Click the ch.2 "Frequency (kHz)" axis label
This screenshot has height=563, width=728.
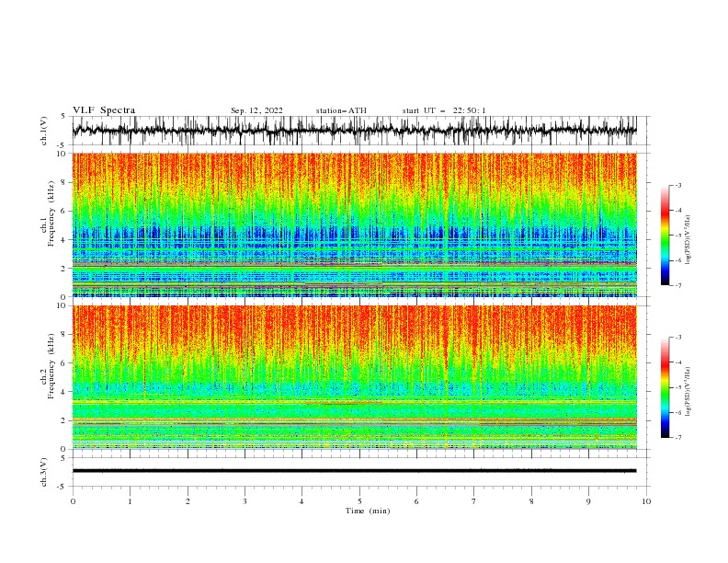[x=51, y=366]
